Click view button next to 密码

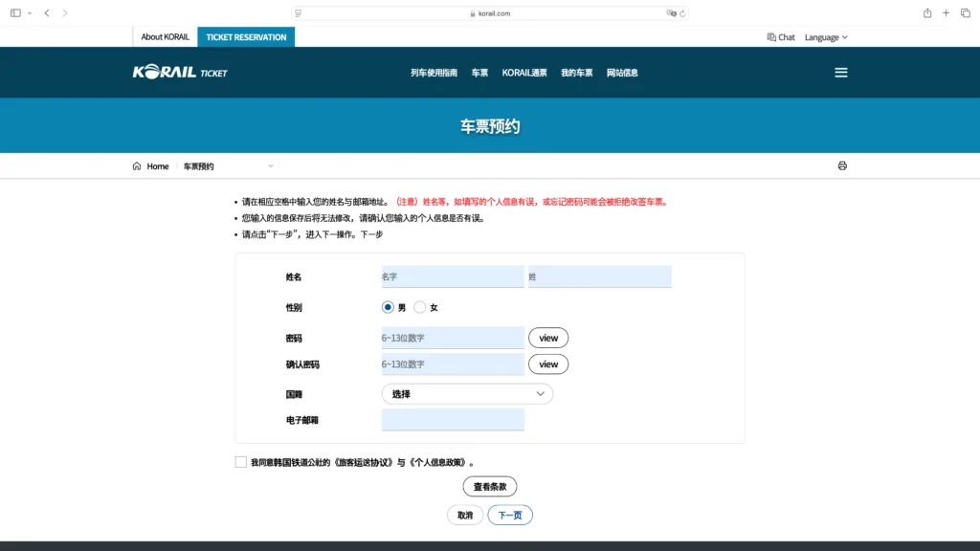548,338
